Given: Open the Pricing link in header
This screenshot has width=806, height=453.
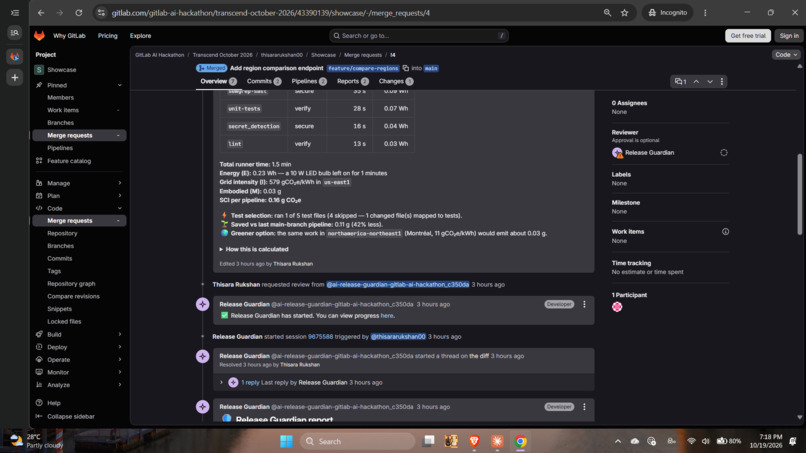Looking at the screenshot, I should point(107,36).
